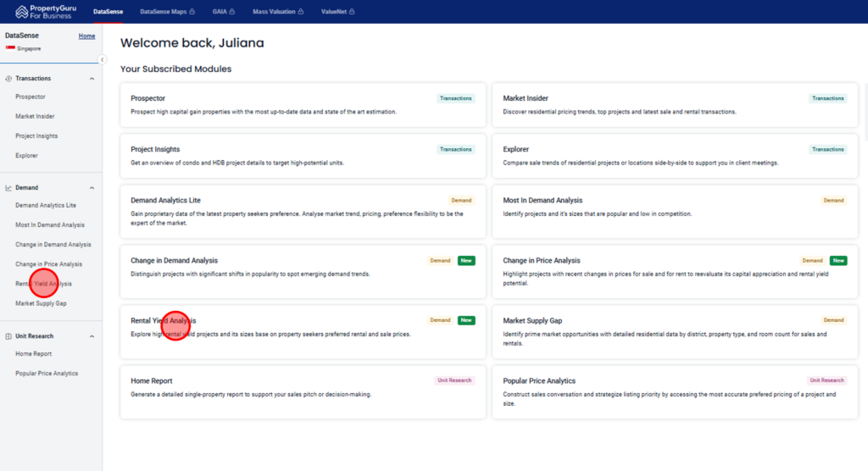The height and width of the screenshot is (471, 868).
Task: Click the 'Welcome back, Juliana' heading
Action: click(x=192, y=43)
